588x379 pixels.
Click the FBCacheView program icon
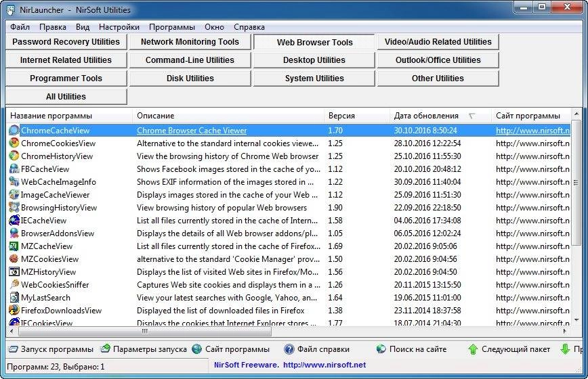(14, 169)
